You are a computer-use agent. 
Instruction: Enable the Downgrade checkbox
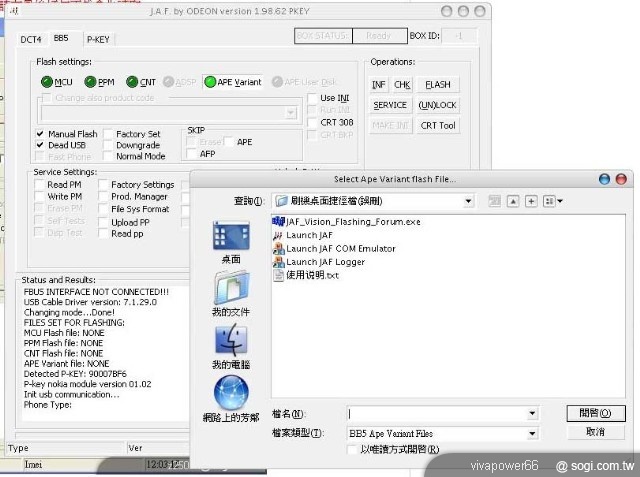coord(108,145)
